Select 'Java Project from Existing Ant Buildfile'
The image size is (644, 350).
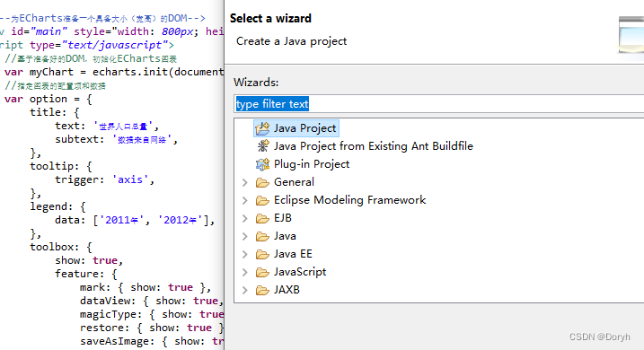tap(374, 146)
